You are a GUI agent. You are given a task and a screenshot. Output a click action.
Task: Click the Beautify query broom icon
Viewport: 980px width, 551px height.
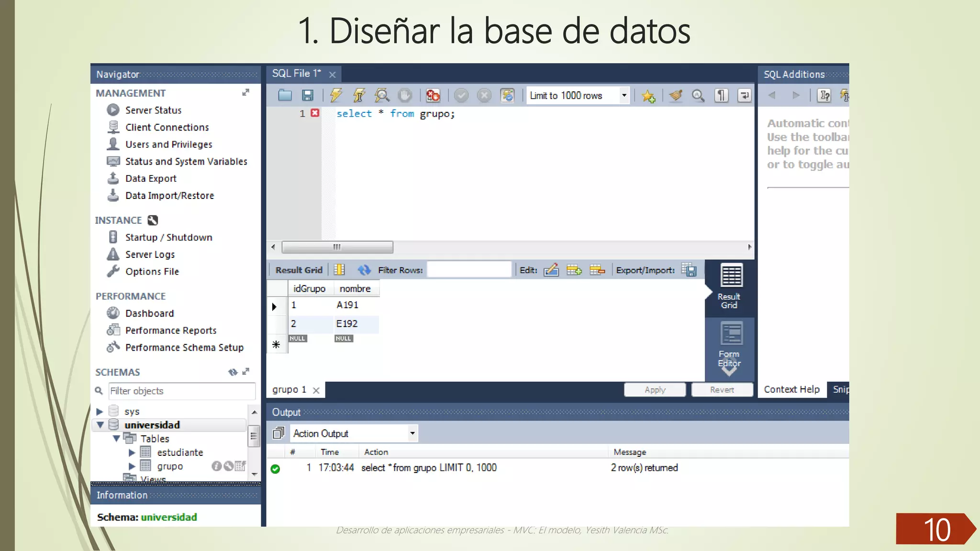675,96
